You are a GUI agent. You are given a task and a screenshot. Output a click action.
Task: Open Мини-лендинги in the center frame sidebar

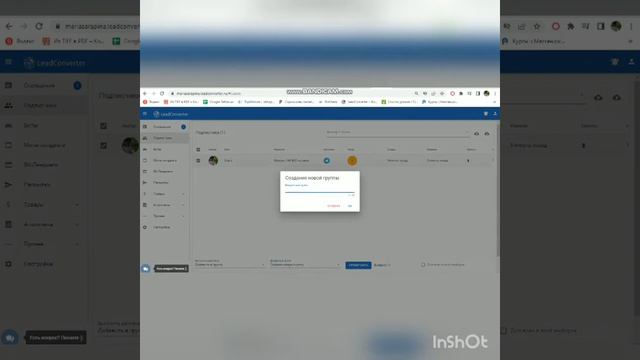pyautogui.click(x=164, y=160)
